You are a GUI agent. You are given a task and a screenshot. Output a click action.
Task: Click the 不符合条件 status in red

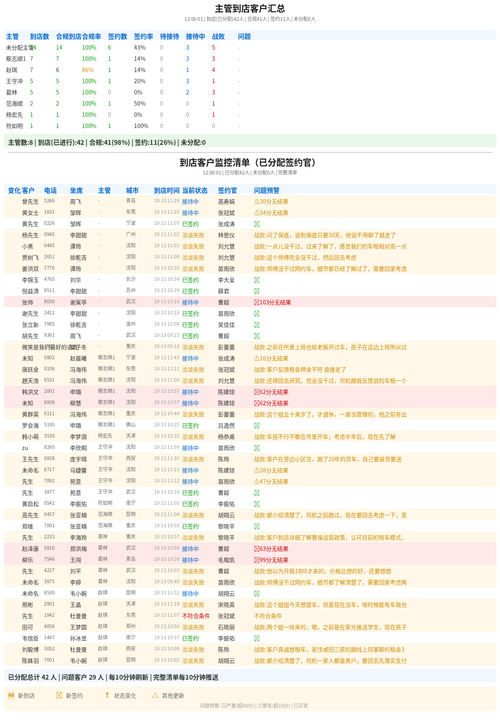click(195, 616)
